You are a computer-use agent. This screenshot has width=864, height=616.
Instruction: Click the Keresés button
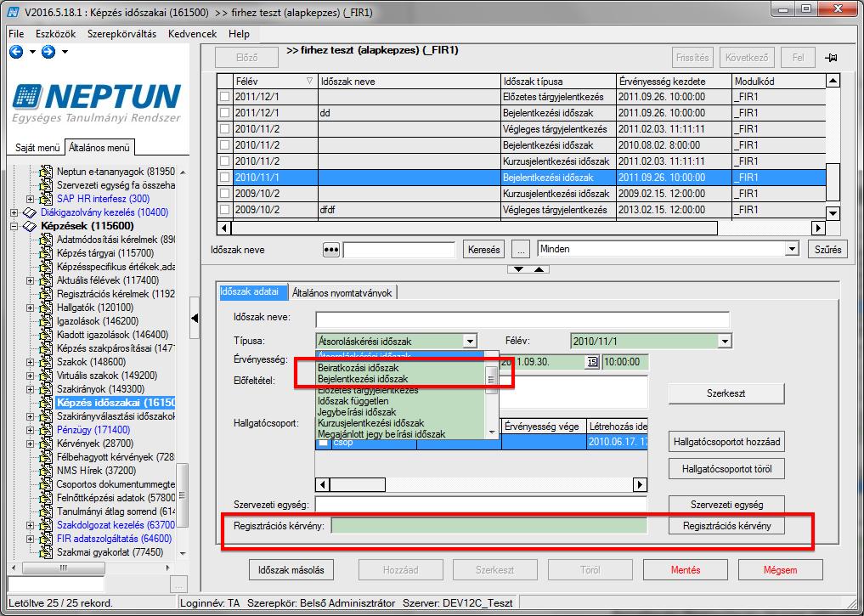(483, 250)
